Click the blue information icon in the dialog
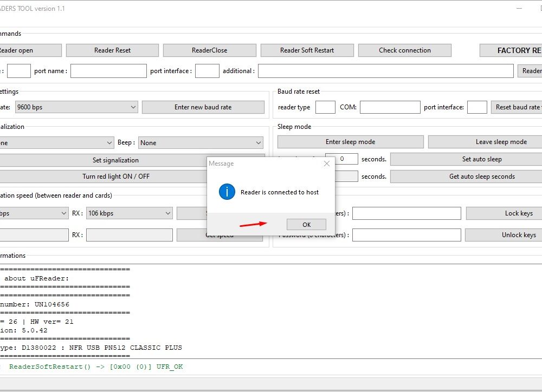Viewport: 542px width, 392px height. [227, 192]
